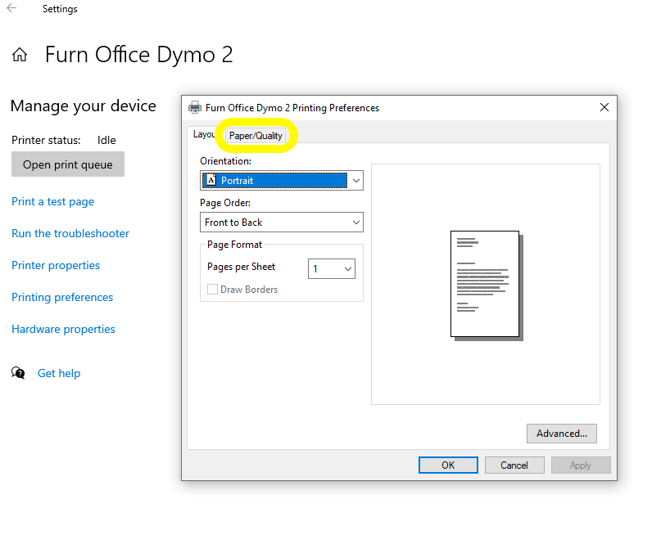Image resolution: width=670 pixels, height=535 pixels.
Task: Open Settings home via the house icon
Action: [x=20, y=55]
